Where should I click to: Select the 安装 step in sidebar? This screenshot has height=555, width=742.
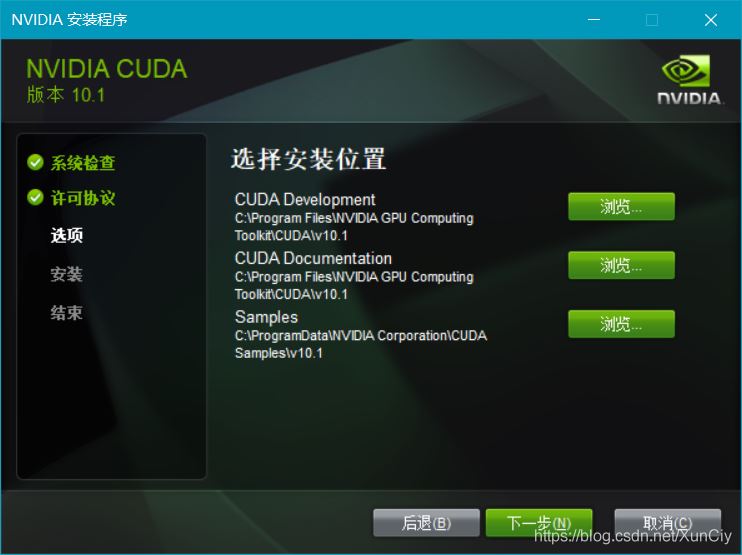point(67,274)
